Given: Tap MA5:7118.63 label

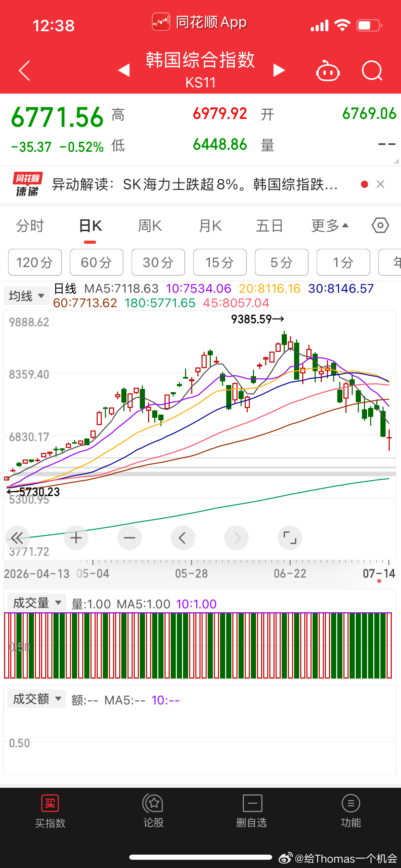Looking at the screenshot, I should point(122,289).
